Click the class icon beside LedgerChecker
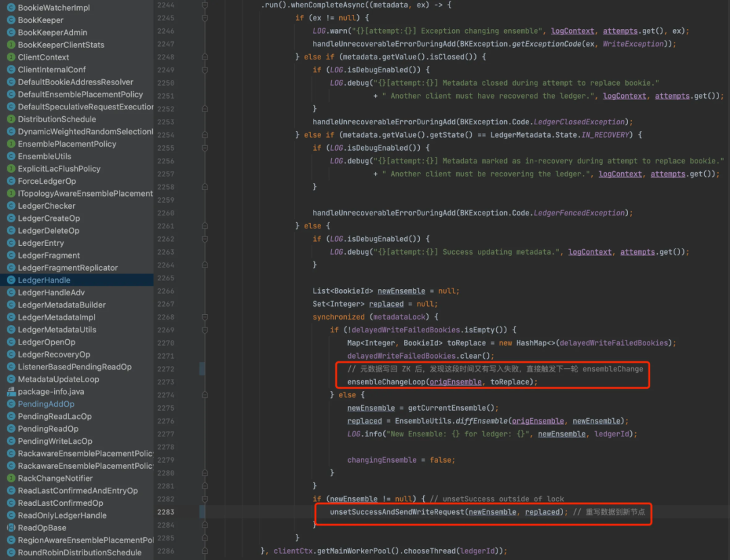 pos(11,205)
